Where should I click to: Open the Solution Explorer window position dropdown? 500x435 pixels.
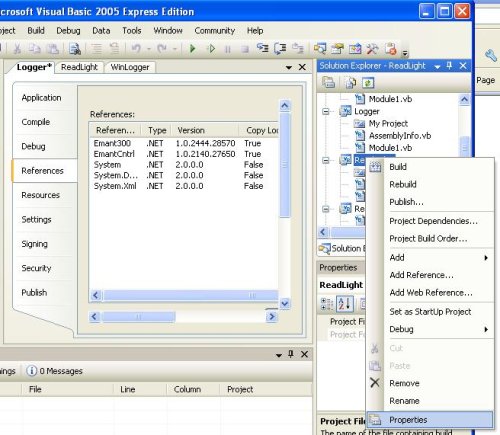tap(437, 67)
